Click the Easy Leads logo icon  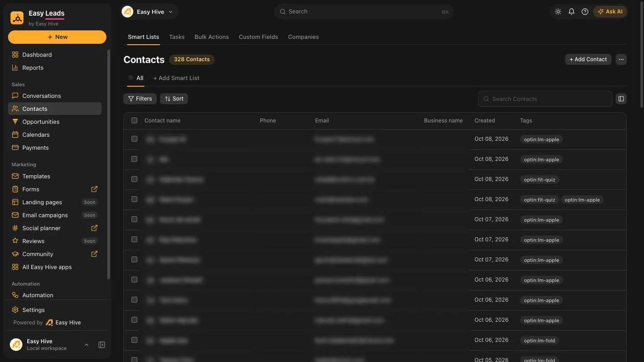(17, 18)
